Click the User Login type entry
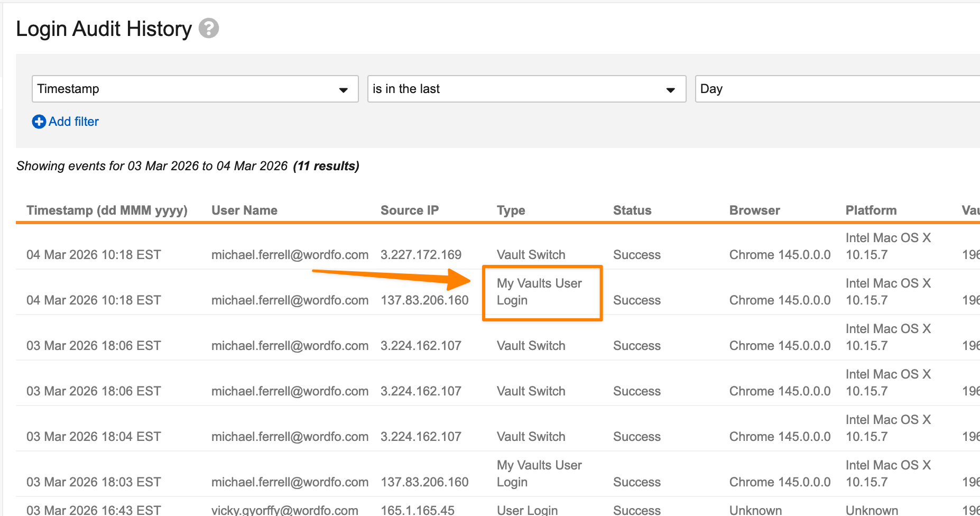Screen dimensions: 980x516 click(527, 510)
